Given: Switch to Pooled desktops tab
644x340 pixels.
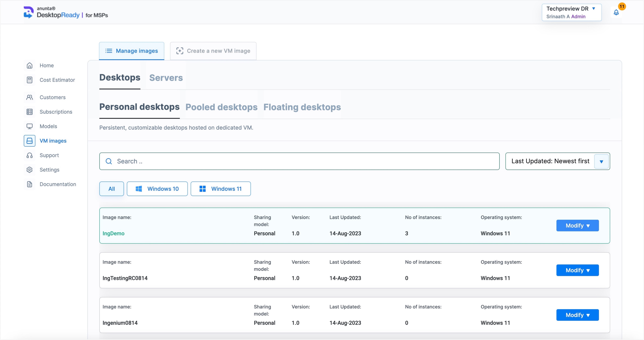Looking at the screenshot, I should (x=221, y=107).
